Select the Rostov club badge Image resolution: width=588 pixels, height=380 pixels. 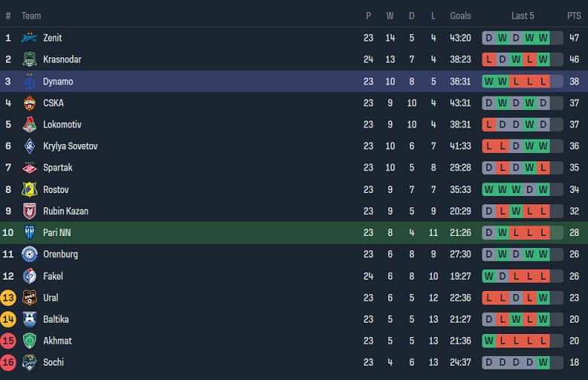point(29,189)
